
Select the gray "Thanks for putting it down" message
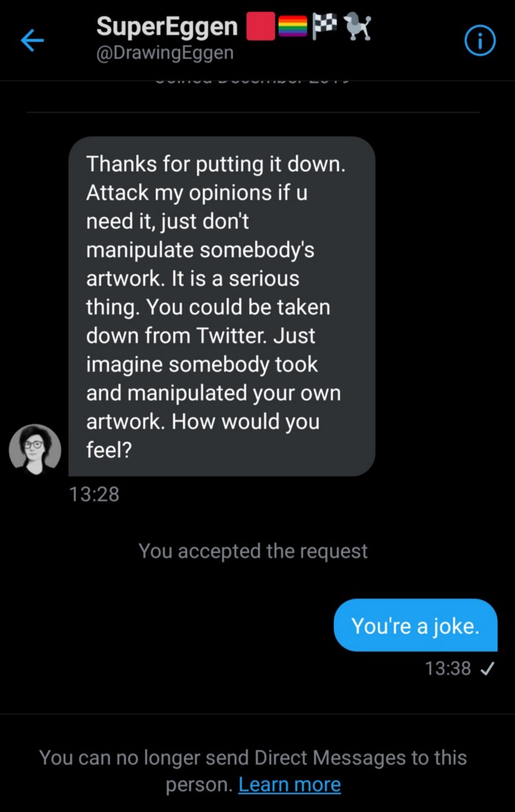coord(221,306)
